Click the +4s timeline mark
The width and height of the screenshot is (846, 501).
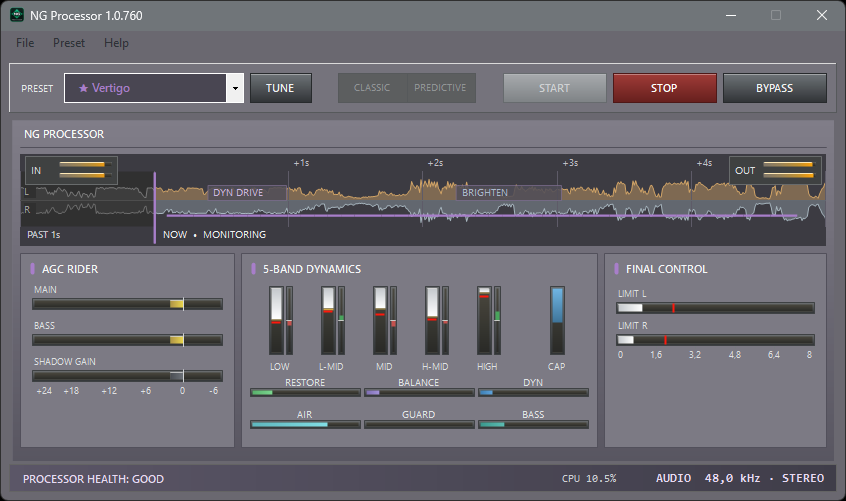coord(704,163)
